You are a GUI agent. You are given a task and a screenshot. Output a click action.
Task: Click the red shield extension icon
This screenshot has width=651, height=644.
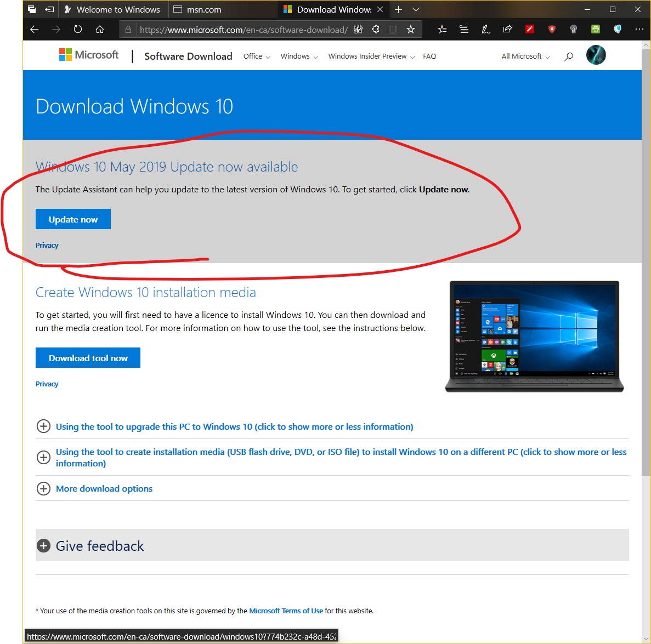click(552, 29)
